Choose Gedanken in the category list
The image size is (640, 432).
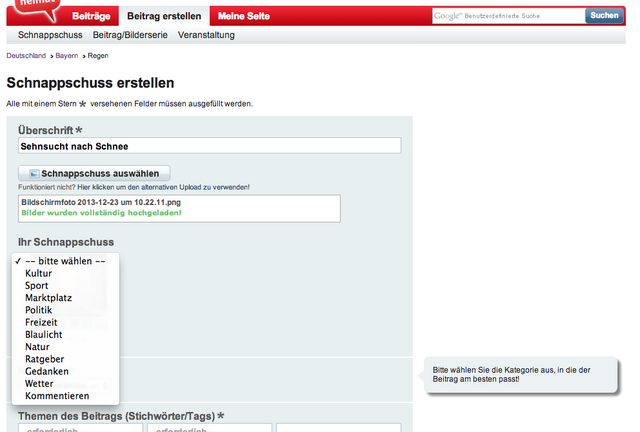click(65, 371)
